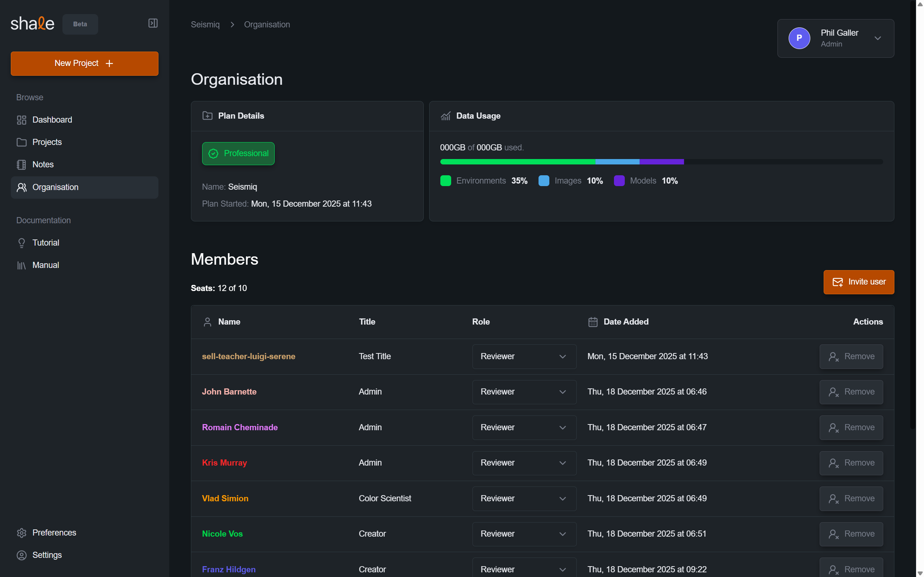924x577 pixels.
Task: Click the Plan Details icon
Action: [x=208, y=116]
